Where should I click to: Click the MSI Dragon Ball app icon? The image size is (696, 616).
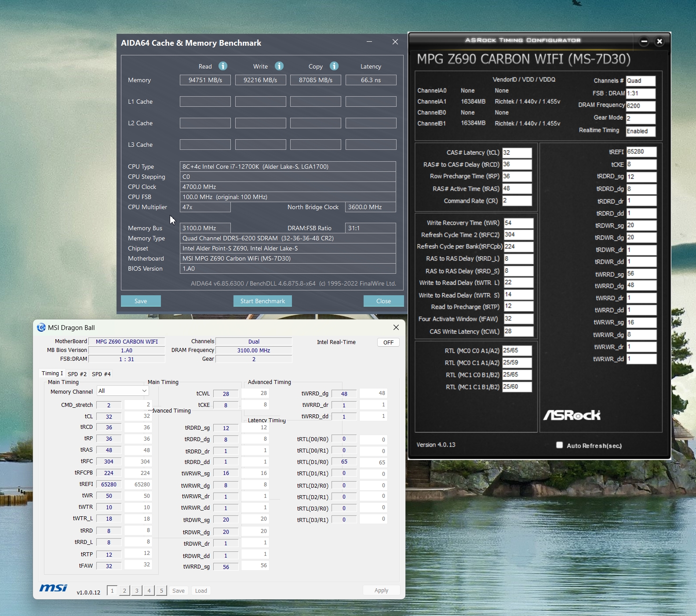(x=41, y=327)
